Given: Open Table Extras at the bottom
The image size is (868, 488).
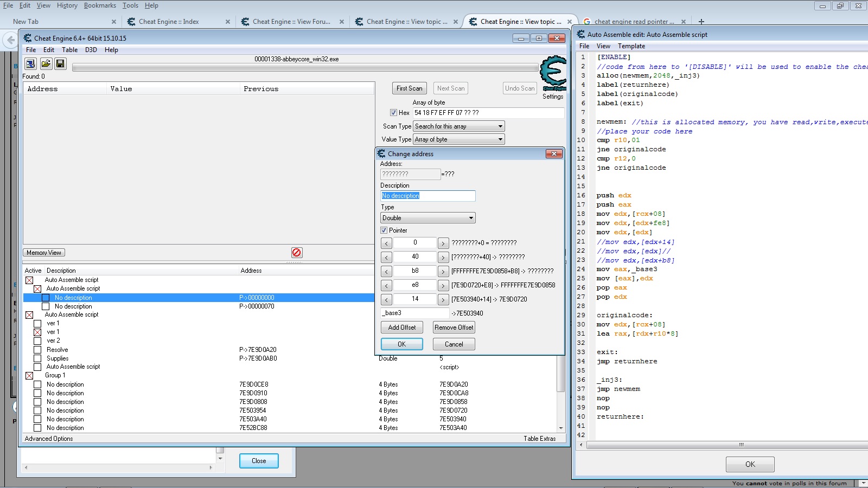Looking at the screenshot, I should [x=540, y=439].
